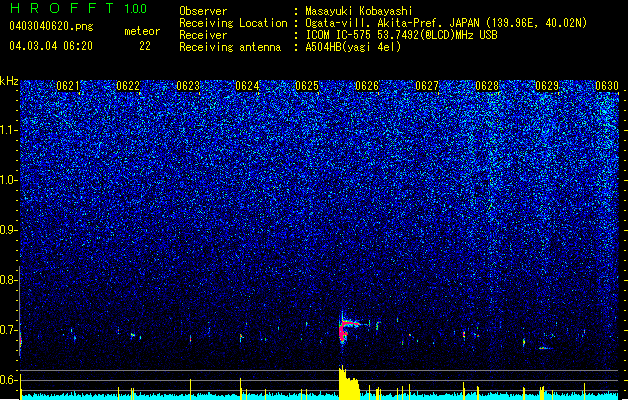
Task: Click the date stamp 04.03.04 06:20
Action: point(51,46)
